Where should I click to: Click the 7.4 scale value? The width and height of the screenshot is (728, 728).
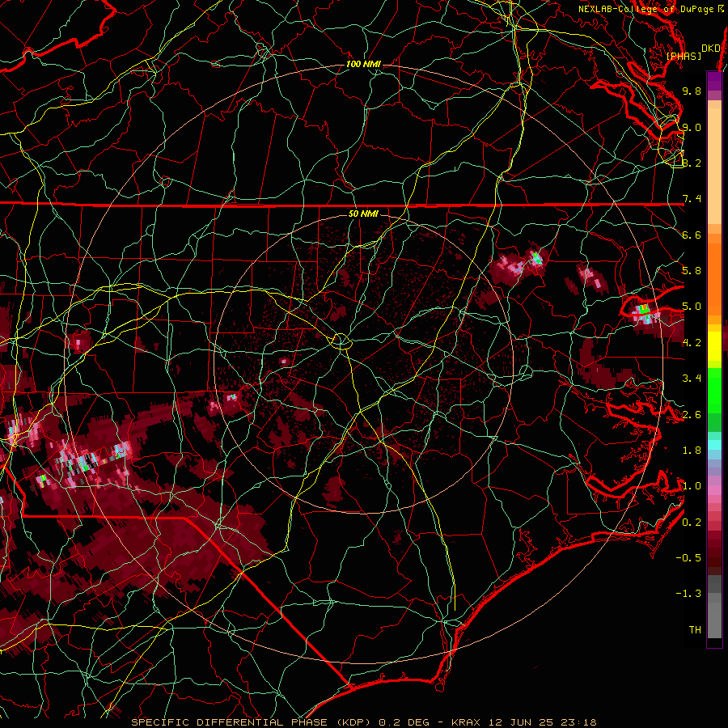point(692,199)
